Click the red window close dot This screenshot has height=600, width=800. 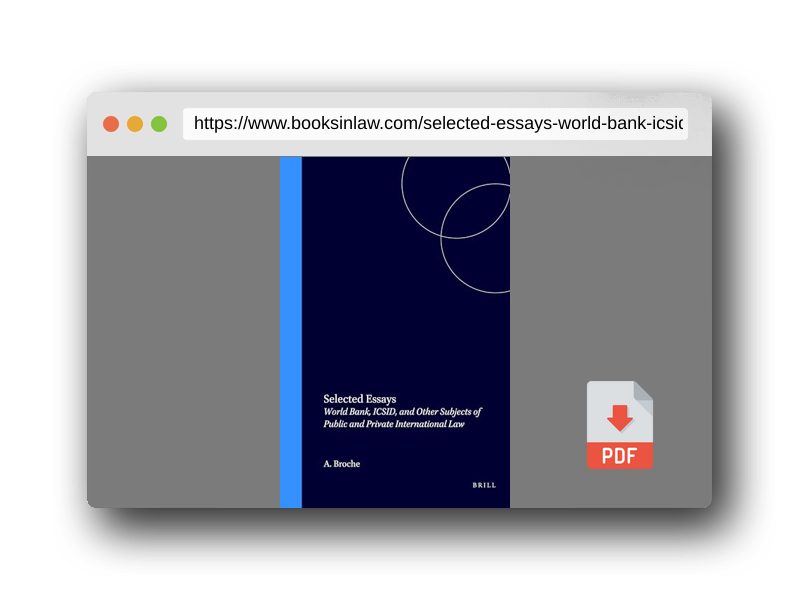(111, 124)
